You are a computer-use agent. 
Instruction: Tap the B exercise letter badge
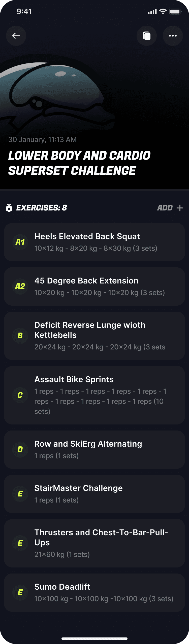tap(20, 336)
